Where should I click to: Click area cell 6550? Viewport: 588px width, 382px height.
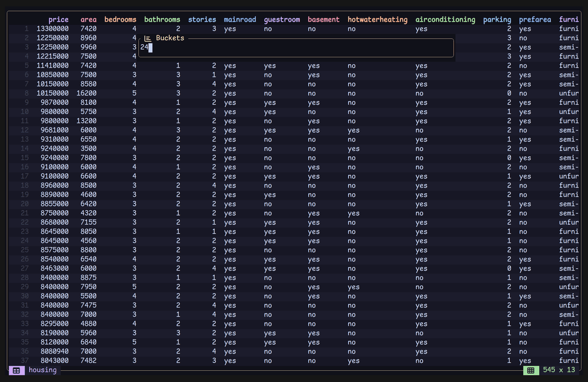pyautogui.click(x=89, y=139)
